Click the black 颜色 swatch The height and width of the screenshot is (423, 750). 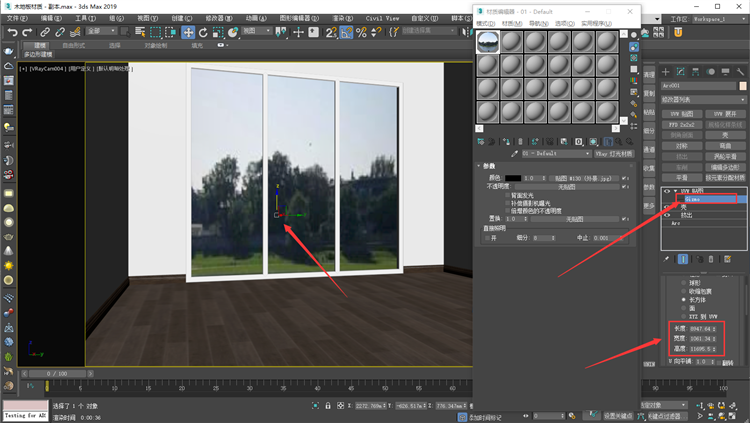[513, 178]
